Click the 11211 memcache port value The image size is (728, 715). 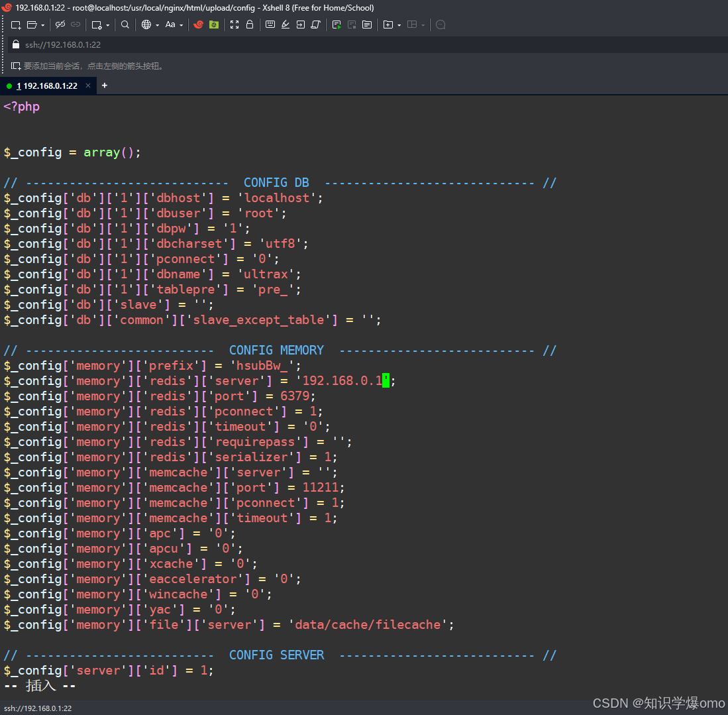coord(321,487)
